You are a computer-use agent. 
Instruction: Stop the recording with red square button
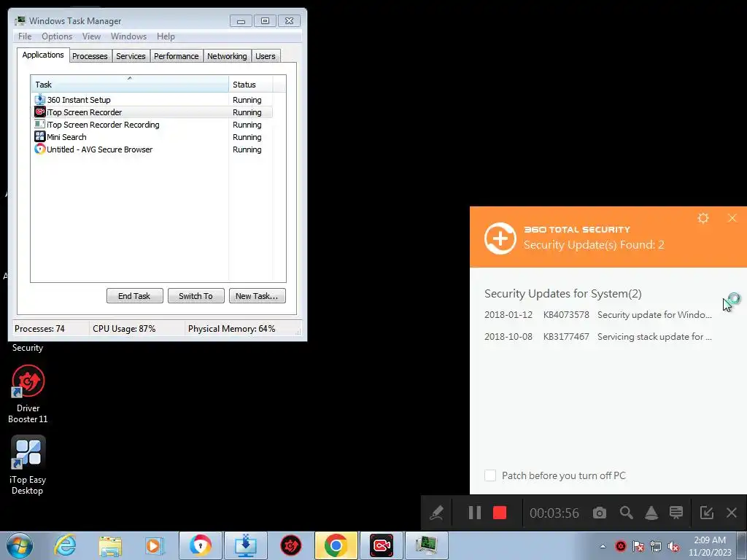499,513
